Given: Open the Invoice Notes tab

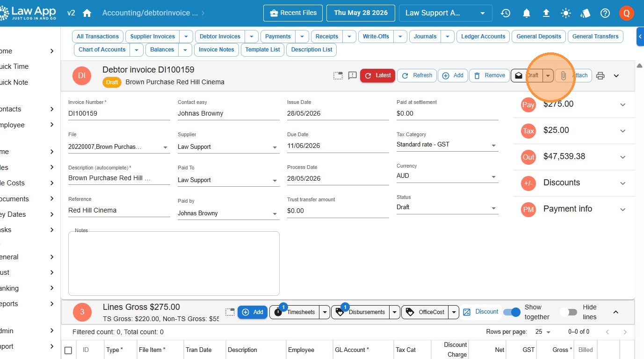Looking at the screenshot, I should (x=217, y=50).
